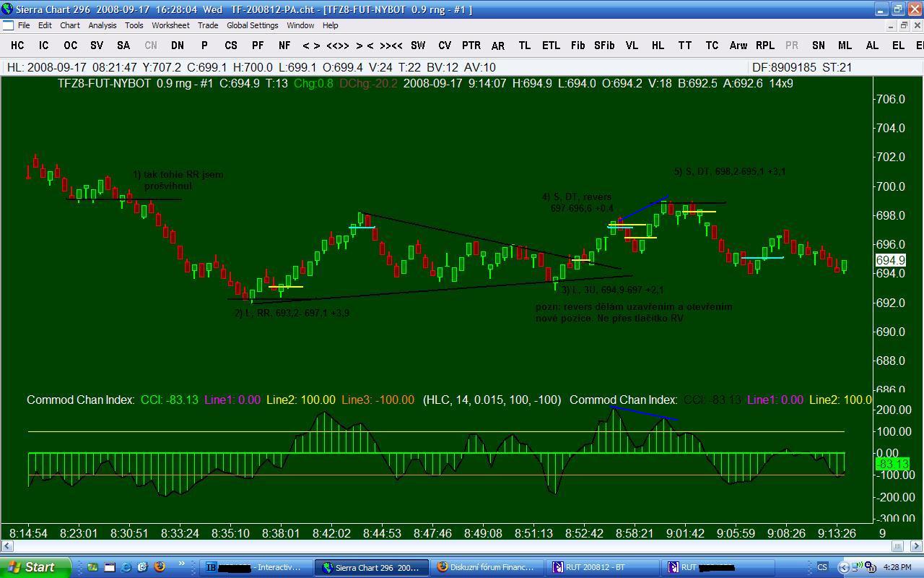The height and width of the screenshot is (578, 924).
Task: Click the OC toolbar button
Action: [70, 45]
